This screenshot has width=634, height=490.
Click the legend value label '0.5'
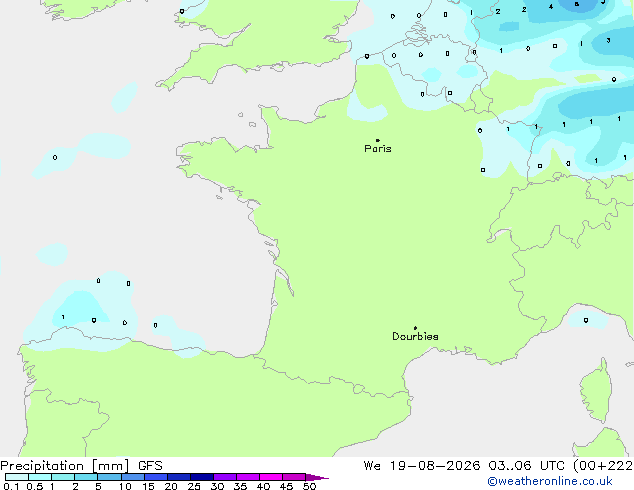(35, 486)
